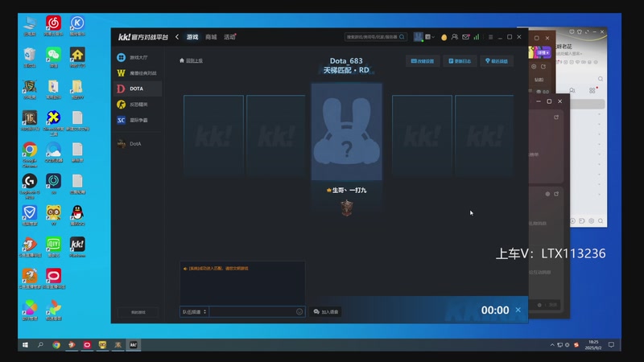Click the center rabbit player card
The width and height of the screenshot is (644, 362).
pos(347,132)
